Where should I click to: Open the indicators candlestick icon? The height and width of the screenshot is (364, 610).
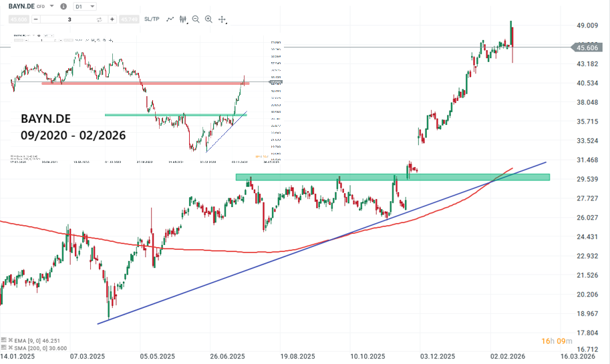[x=183, y=19]
